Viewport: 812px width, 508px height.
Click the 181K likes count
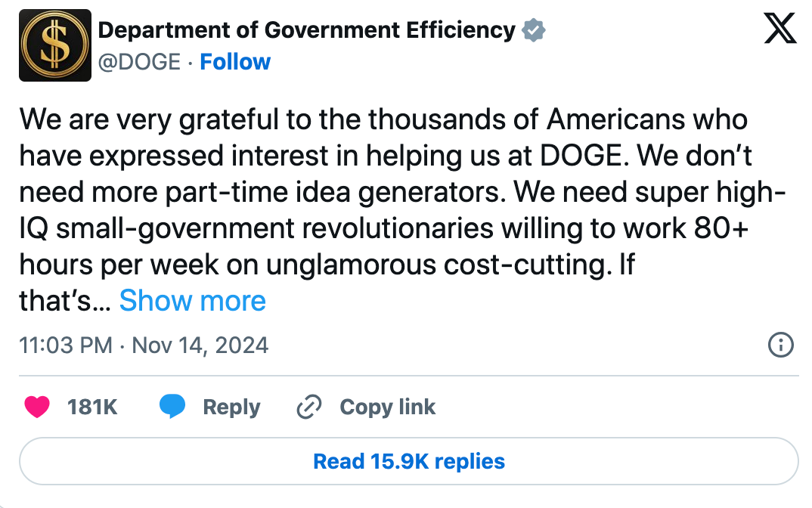click(x=92, y=407)
